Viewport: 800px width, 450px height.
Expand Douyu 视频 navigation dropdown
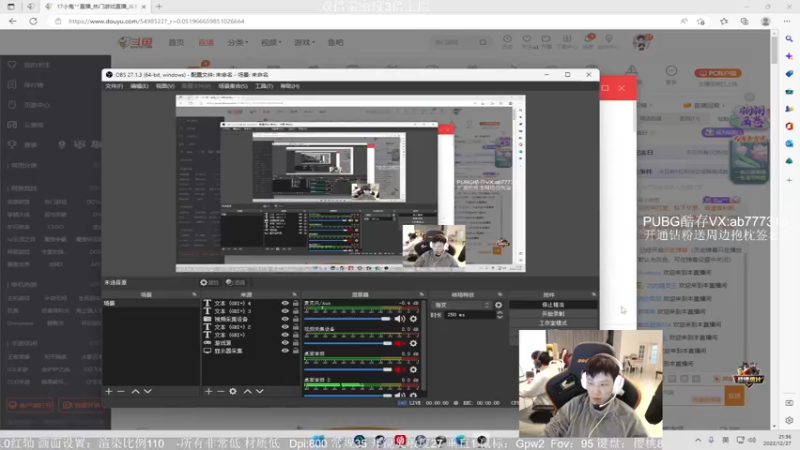coord(271,42)
